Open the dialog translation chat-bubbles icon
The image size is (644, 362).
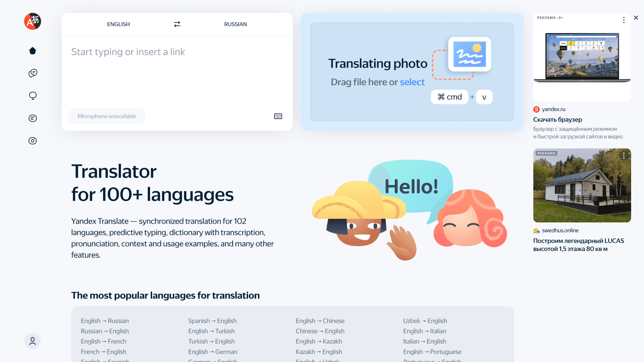(33, 73)
